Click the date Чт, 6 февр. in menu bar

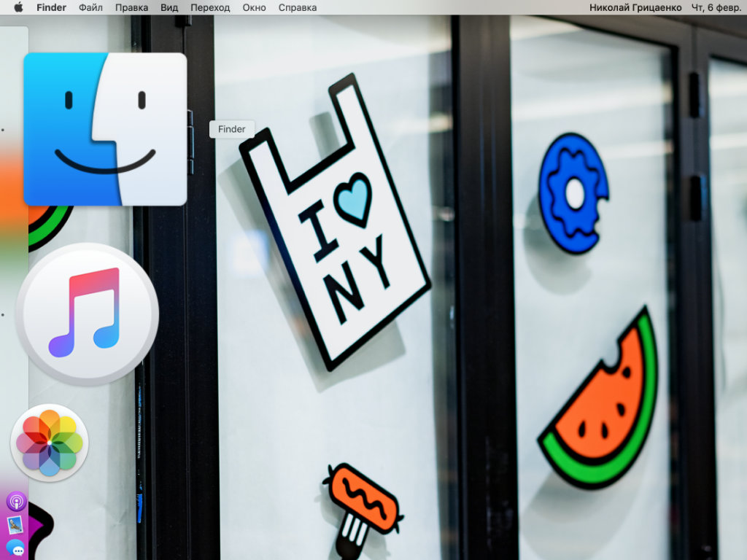[x=716, y=7]
